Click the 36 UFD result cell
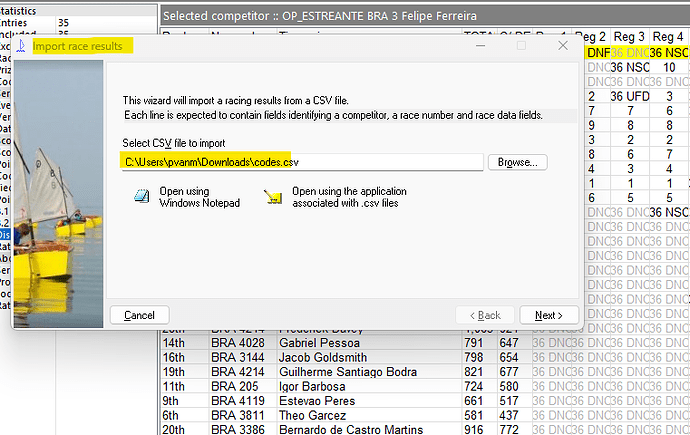The image size is (690, 435). 630,97
